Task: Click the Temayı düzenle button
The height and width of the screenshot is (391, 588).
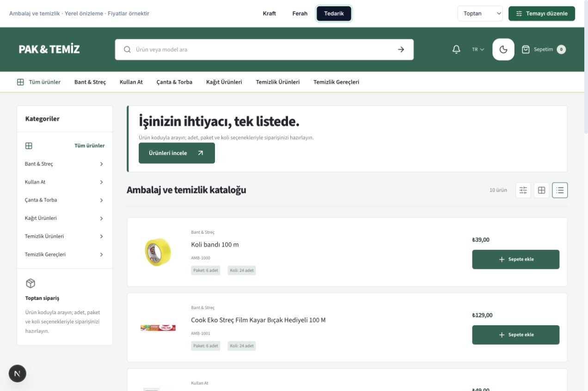Action: click(542, 13)
